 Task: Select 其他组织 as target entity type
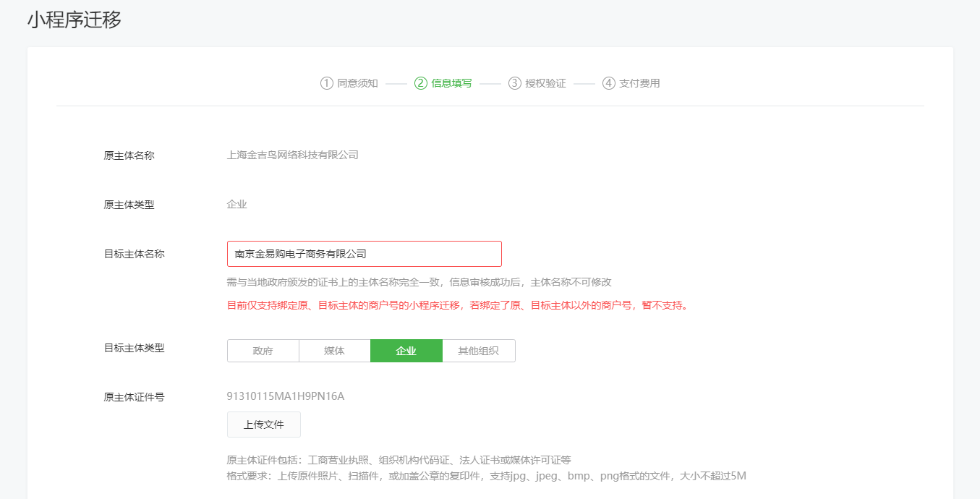(479, 351)
